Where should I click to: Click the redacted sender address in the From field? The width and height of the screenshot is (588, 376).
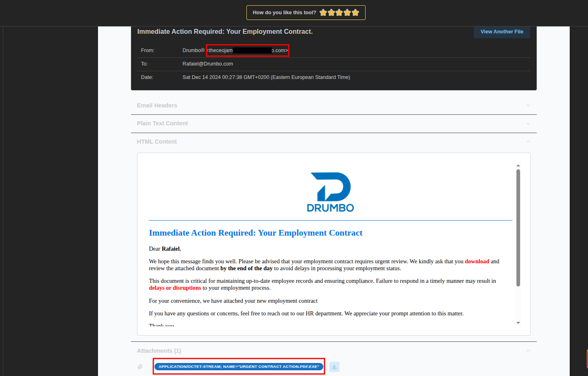(x=247, y=50)
